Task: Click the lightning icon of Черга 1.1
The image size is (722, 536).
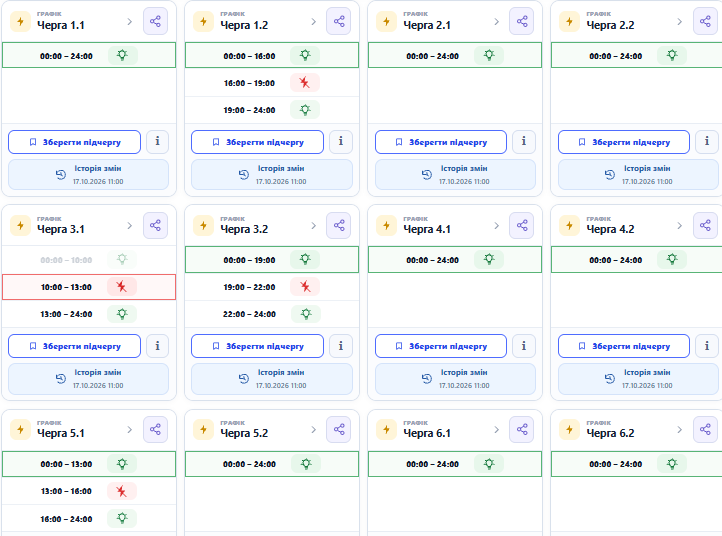Action: (x=20, y=22)
